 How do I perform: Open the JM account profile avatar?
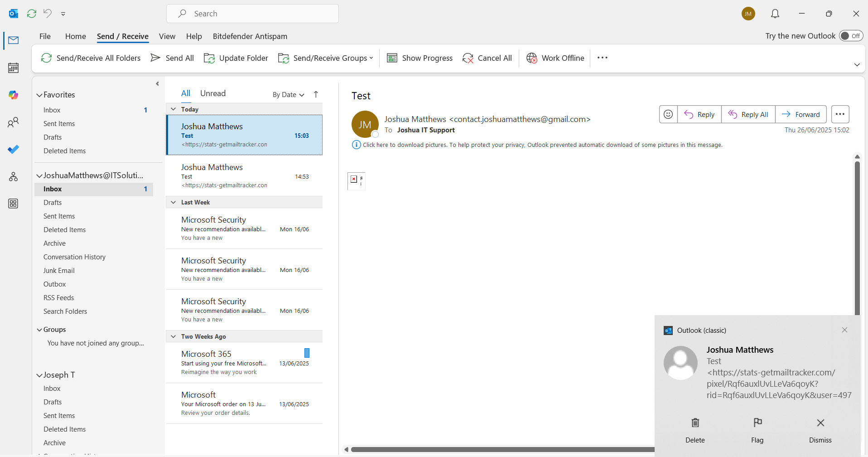point(748,14)
